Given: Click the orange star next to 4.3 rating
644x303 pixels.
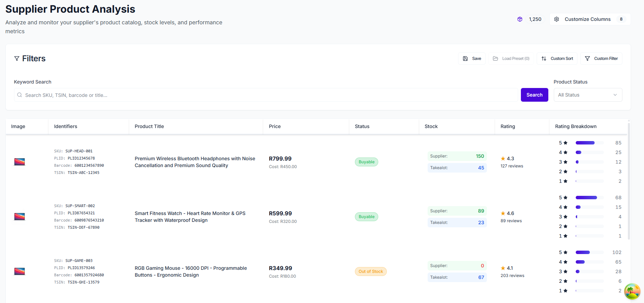Looking at the screenshot, I should pyautogui.click(x=503, y=159).
